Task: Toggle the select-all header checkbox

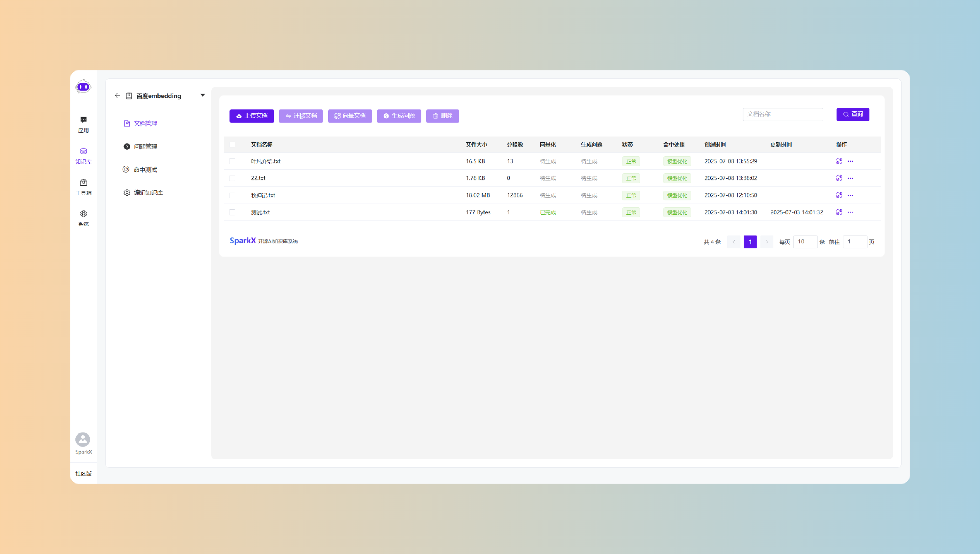Action: point(232,144)
